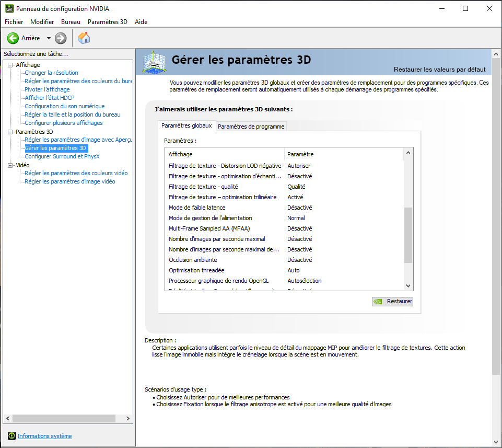Open Régler les paramètres des couleurs du bureau
Screen dimensions: 502x448
tap(78, 81)
